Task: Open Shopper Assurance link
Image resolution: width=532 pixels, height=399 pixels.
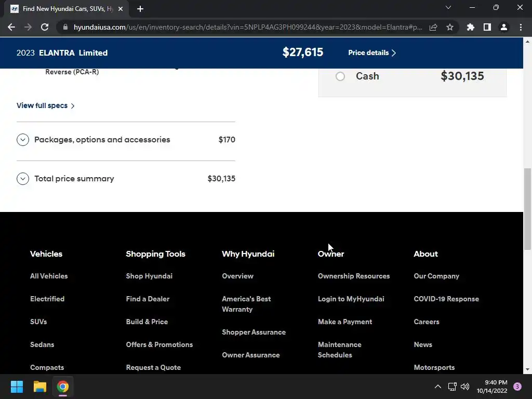Action: coord(254,332)
